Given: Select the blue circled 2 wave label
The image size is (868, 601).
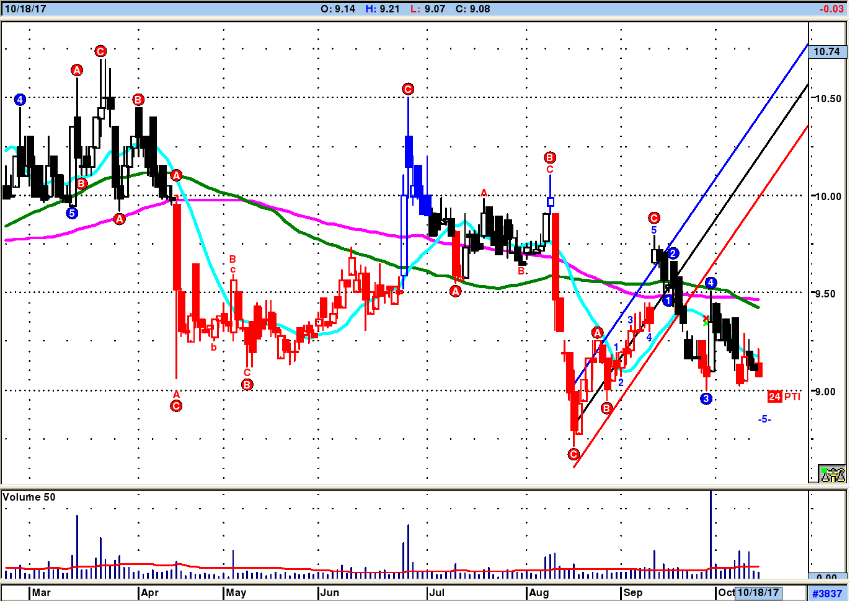Looking at the screenshot, I should coord(673,253).
